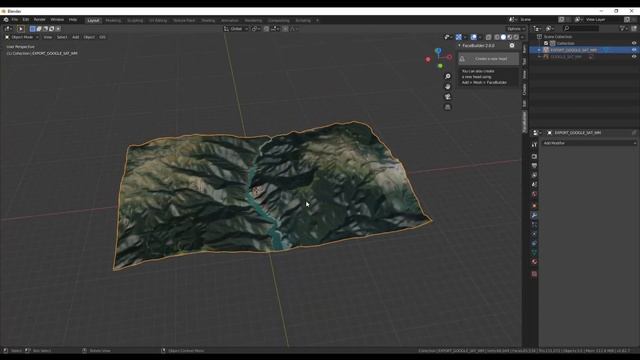Open the Texture properties tab

pos(534,274)
